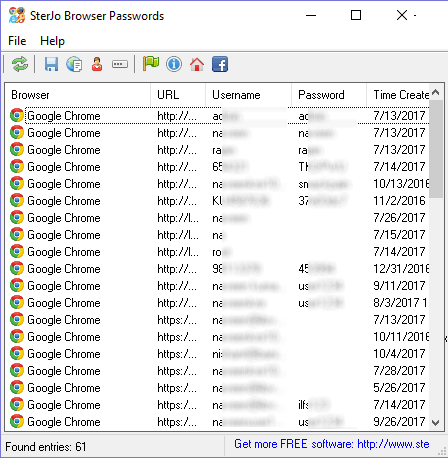
Task: Select the row dated 7/14/2017 with username starting 65
Action: 217,167
